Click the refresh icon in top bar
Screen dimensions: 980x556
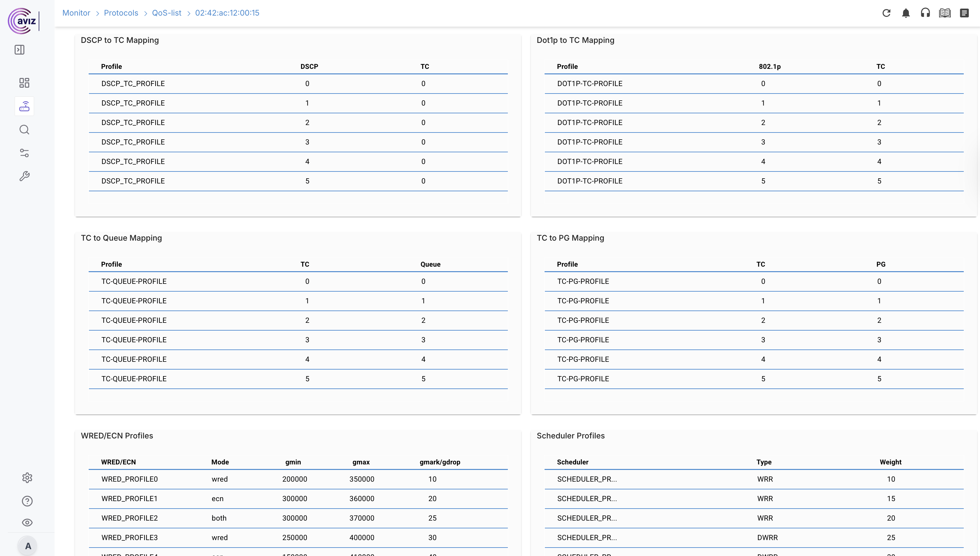(886, 13)
